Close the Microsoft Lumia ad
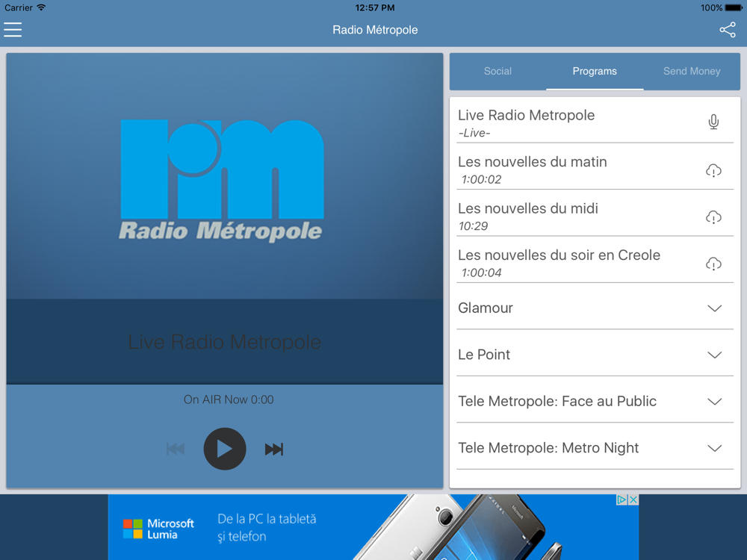The height and width of the screenshot is (560, 747). pos(633,500)
